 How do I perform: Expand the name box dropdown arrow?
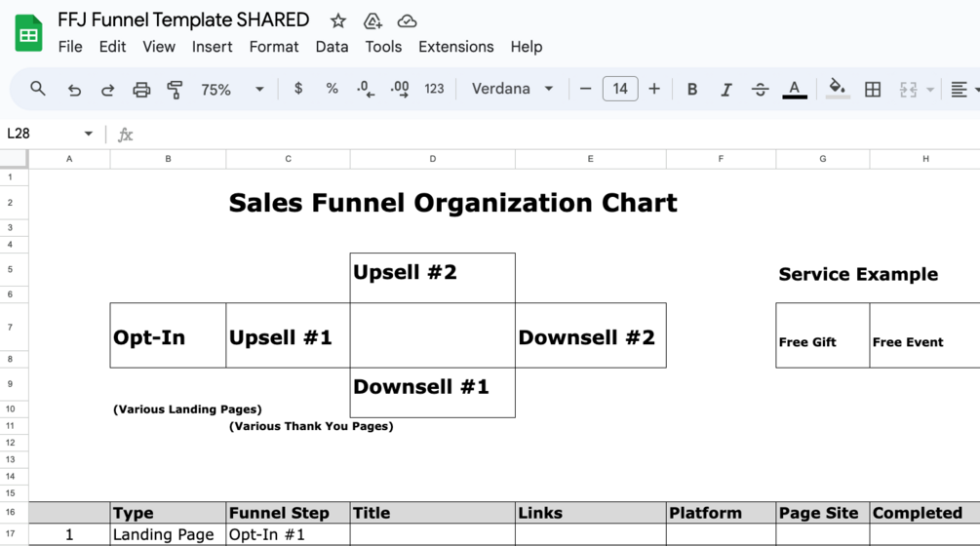(88, 134)
